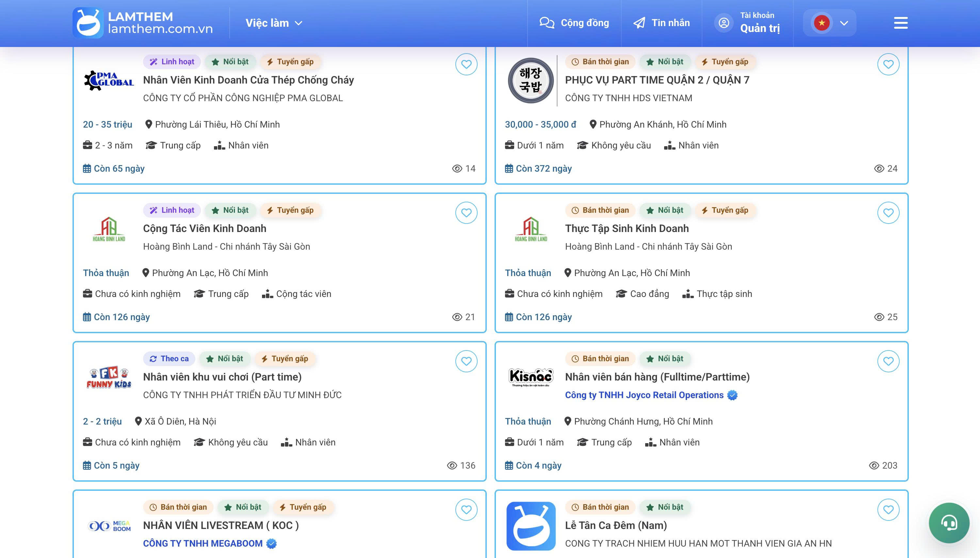980x558 pixels.
Task: Open the Cộng đồng menu item
Action: coord(574,23)
